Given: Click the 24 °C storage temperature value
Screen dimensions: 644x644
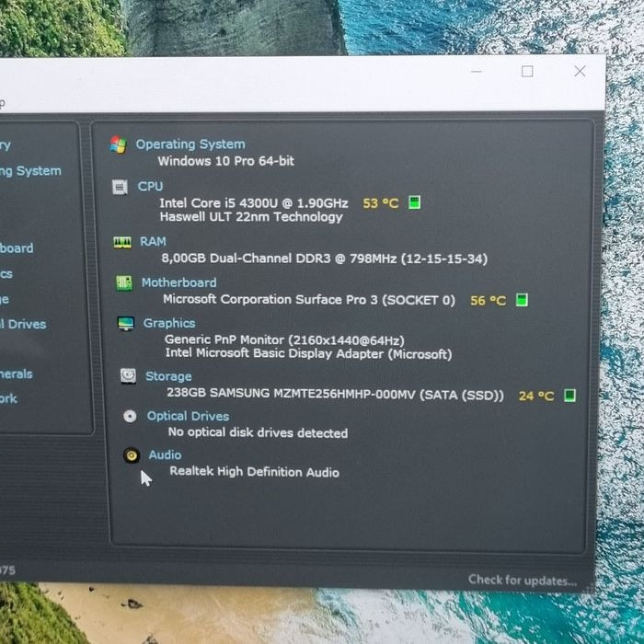Looking at the screenshot, I should [536, 396].
